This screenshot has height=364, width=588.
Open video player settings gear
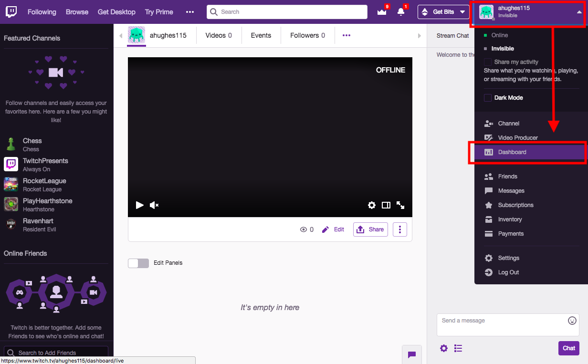click(372, 205)
